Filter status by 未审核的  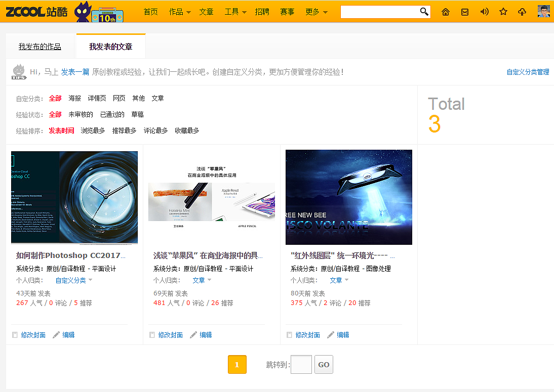tap(81, 114)
